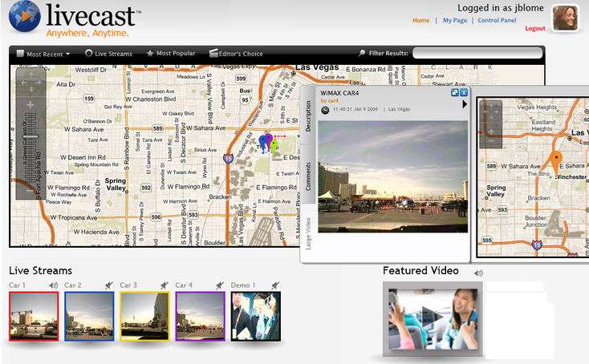This screenshot has height=364, width=589.
Task: Click the star icon beside Most Popular
Action: tap(150, 53)
